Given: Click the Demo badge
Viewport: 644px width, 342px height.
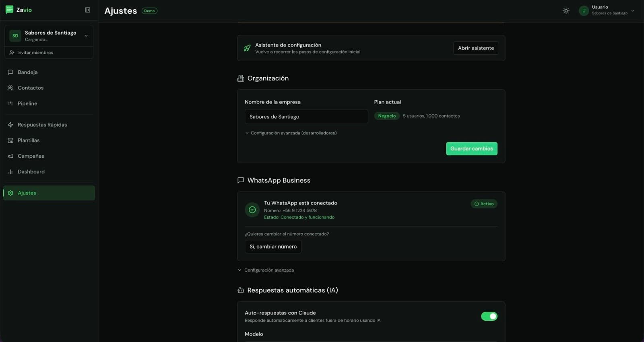Looking at the screenshot, I should [149, 11].
